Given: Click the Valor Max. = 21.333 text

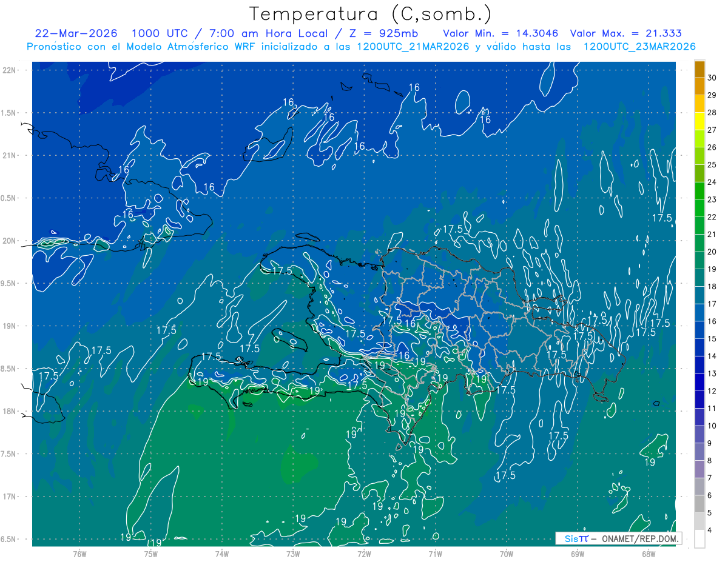Looking at the screenshot, I should [x=625, y=33].
